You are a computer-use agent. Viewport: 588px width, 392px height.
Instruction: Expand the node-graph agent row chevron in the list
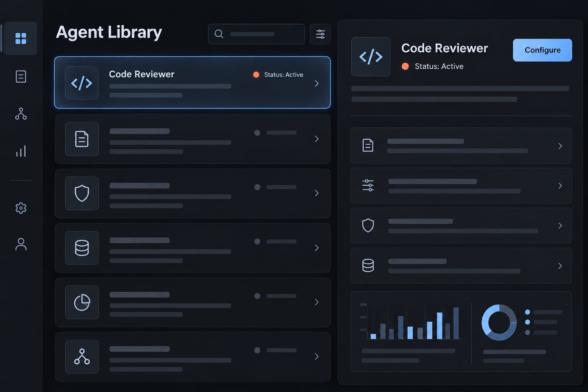(317, 357)
